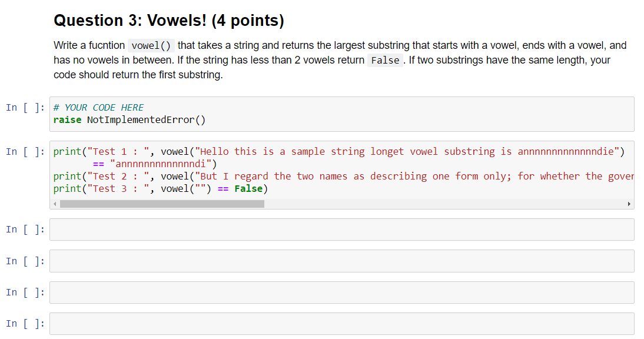Click the first empty code cell below the tests
Screen dimensions: 644x339
(x=341, y=230)
